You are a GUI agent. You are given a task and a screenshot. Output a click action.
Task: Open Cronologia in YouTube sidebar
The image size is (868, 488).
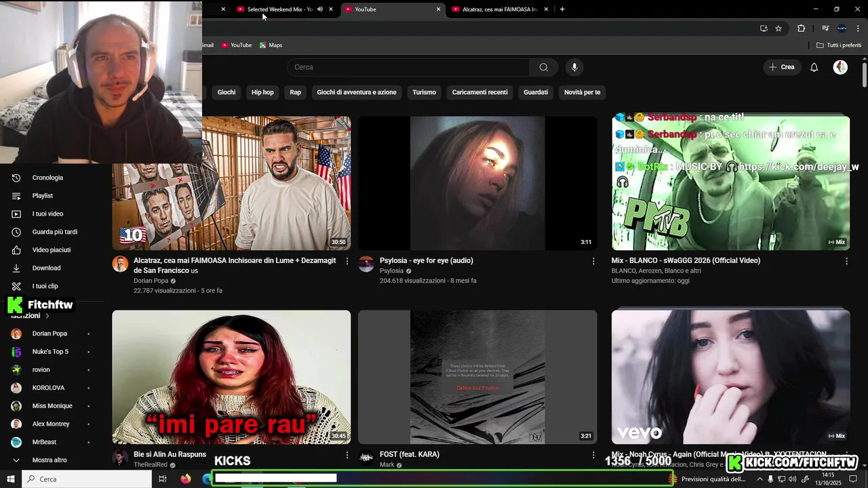pos(47,178)
